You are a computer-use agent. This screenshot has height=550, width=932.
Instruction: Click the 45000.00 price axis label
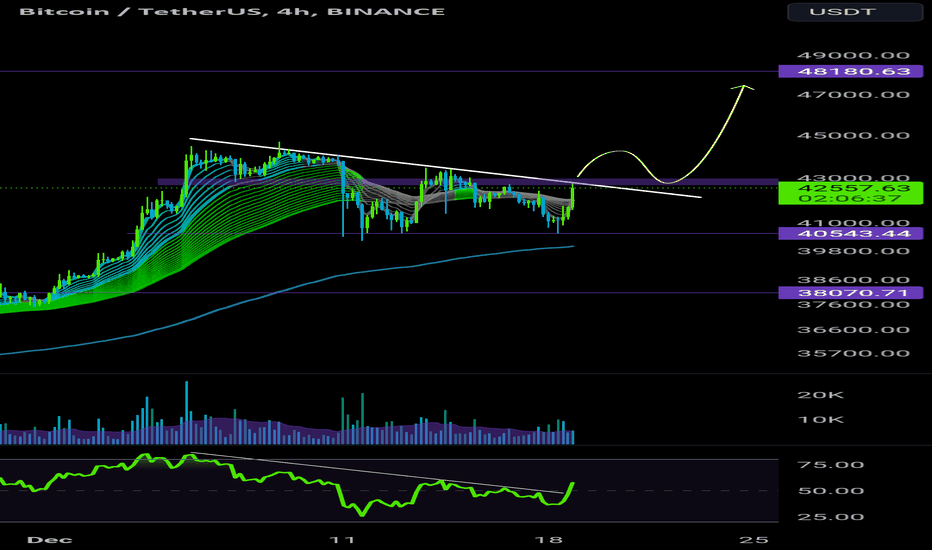pos(854,136)
